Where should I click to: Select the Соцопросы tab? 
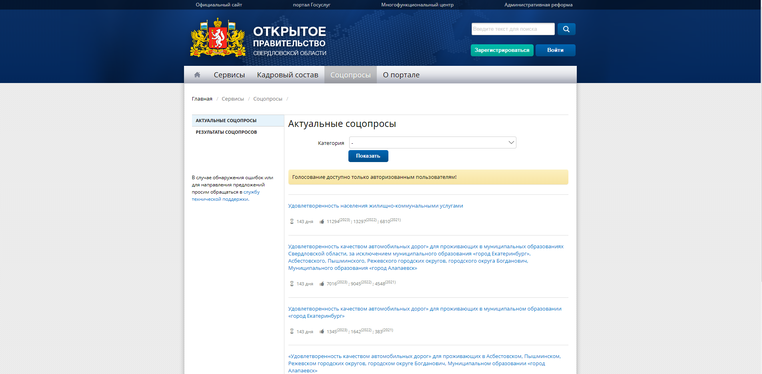click(350, 75)
